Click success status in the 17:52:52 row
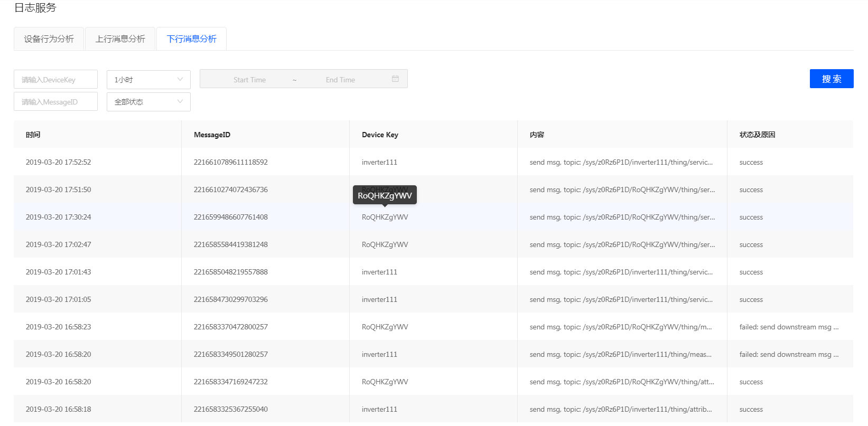 click(x=751, y=162)
